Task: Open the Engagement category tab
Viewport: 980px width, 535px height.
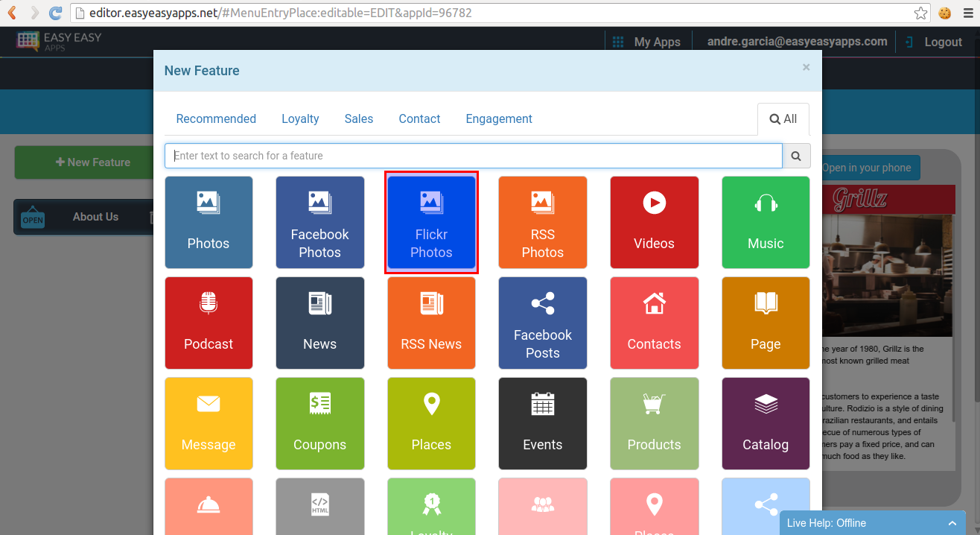Action: pos(498,118)
